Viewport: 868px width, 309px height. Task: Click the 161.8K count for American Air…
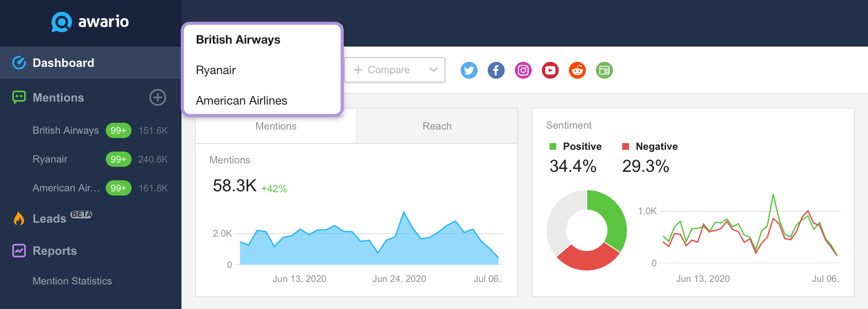pyautogui.click(x=153, y=188)
